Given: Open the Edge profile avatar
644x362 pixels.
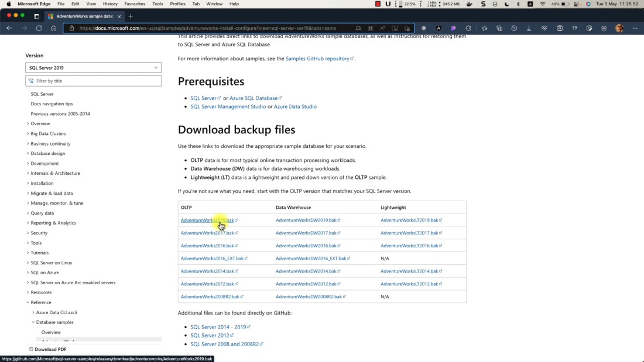Looking at the screenshot, I should click(x=619, y=28).
